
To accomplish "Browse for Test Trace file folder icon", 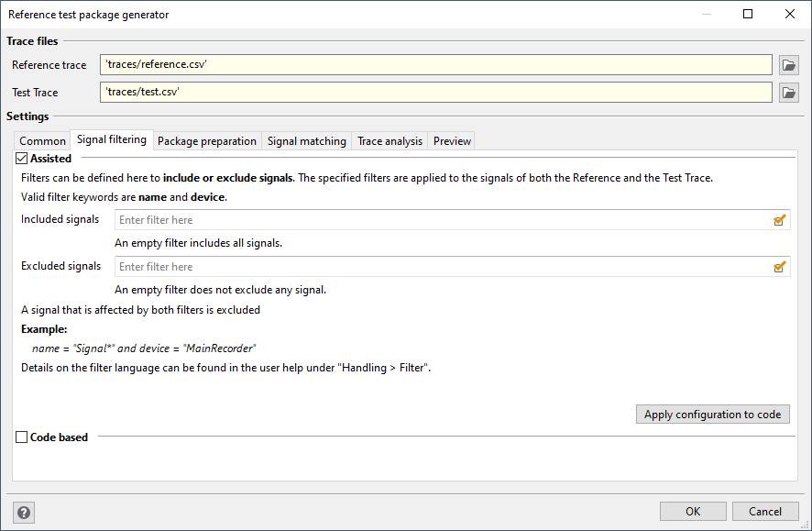I will (789, 93).
